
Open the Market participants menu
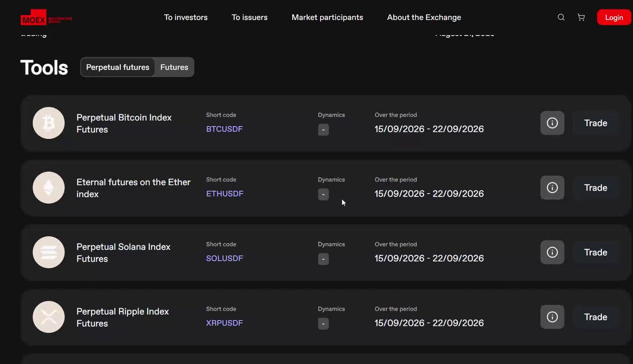coord(328,17)
